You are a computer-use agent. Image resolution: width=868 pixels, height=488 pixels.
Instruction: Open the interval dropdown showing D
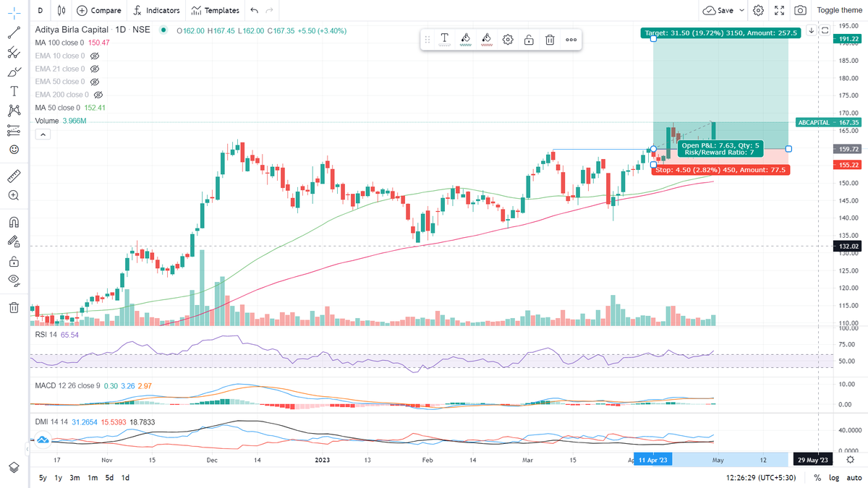pyautogui.click(x=40, y=10)
